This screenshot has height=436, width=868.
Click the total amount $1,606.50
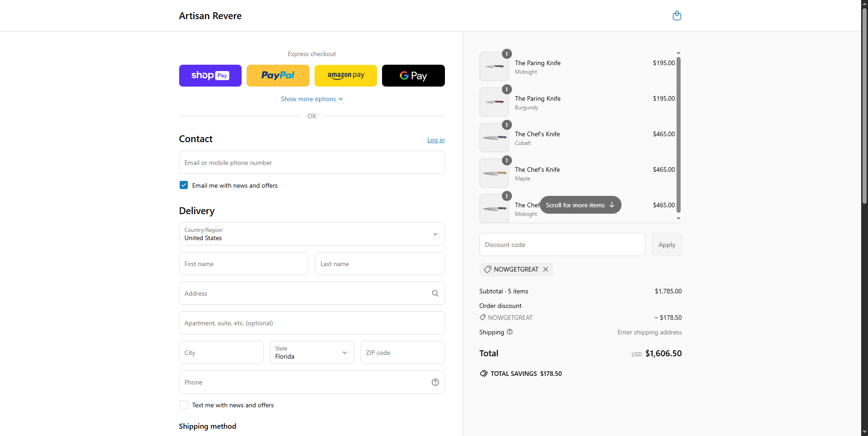[x=663, y=354]
